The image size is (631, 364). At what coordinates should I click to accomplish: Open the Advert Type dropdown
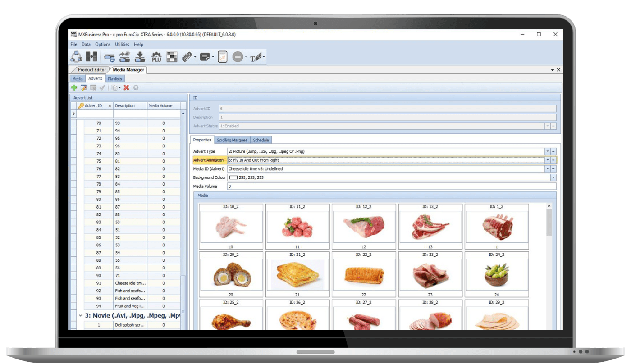pyautogui.click(x=548, y=152)
